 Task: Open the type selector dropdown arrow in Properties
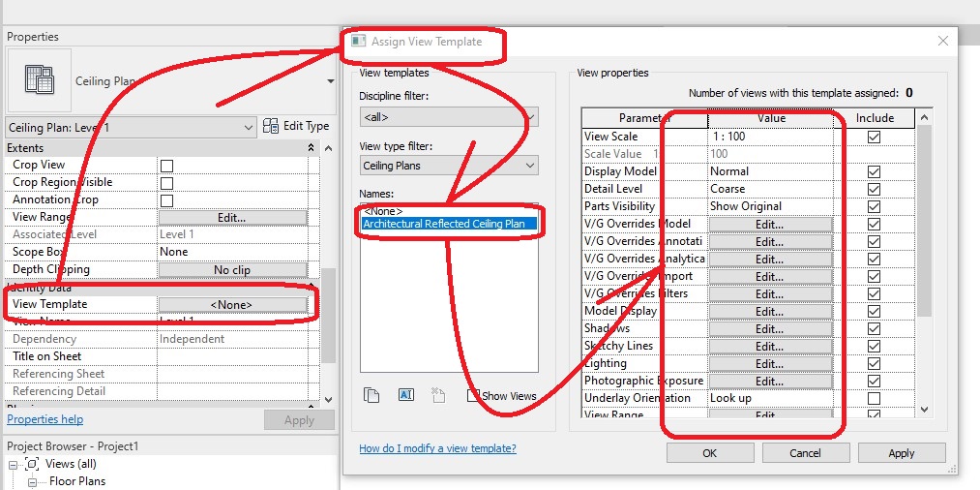click(x=330, y=81)
